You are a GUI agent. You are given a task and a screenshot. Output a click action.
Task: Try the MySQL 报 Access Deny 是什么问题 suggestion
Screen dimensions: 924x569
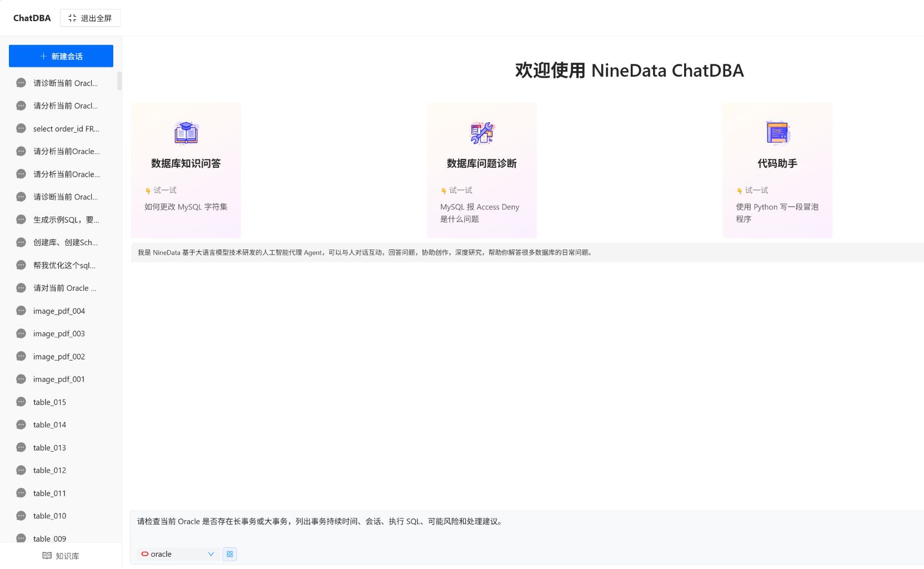[480, 213]
